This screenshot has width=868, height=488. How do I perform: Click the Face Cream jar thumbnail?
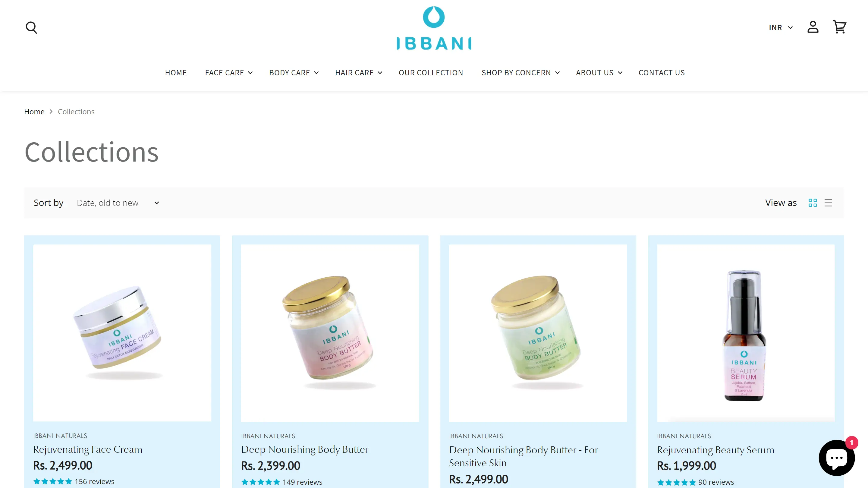[122, 333]
